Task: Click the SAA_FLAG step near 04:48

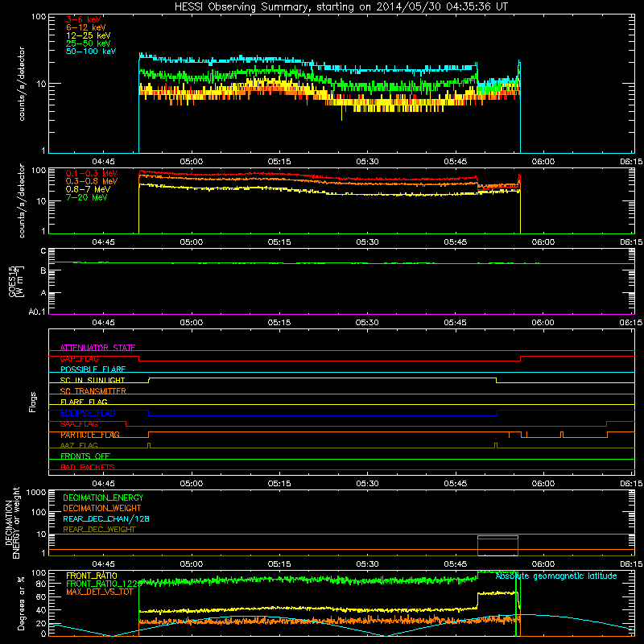Action: (126, 424)
